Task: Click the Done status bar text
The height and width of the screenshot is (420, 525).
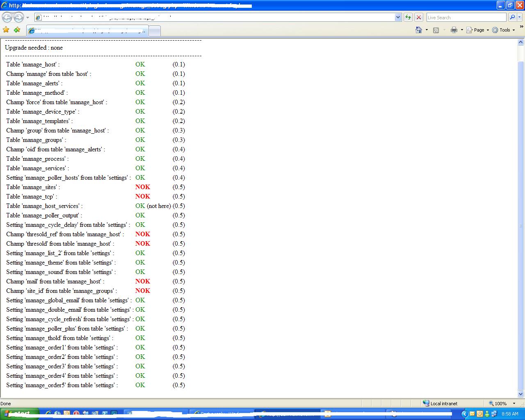Action: pos(6,404)
